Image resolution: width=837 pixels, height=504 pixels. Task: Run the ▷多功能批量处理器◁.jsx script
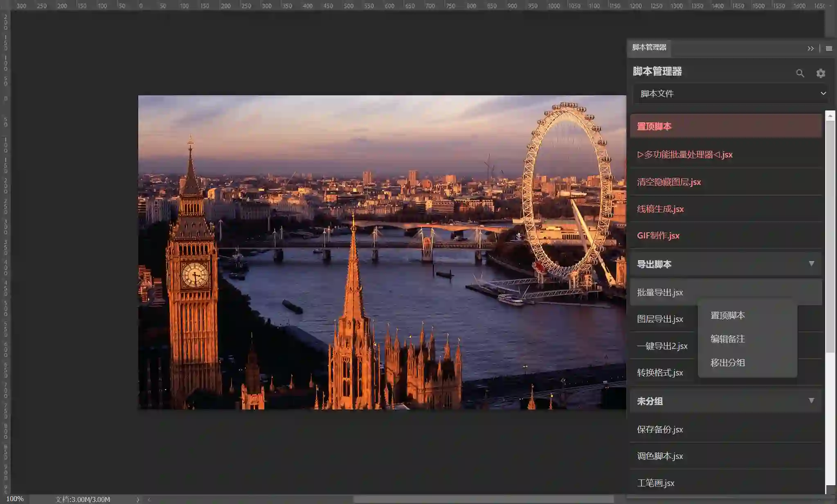pos(684,155)
